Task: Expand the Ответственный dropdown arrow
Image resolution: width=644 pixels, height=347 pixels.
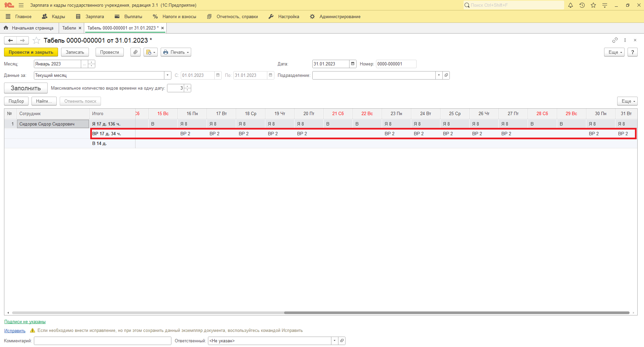Action: click(334, 341)
